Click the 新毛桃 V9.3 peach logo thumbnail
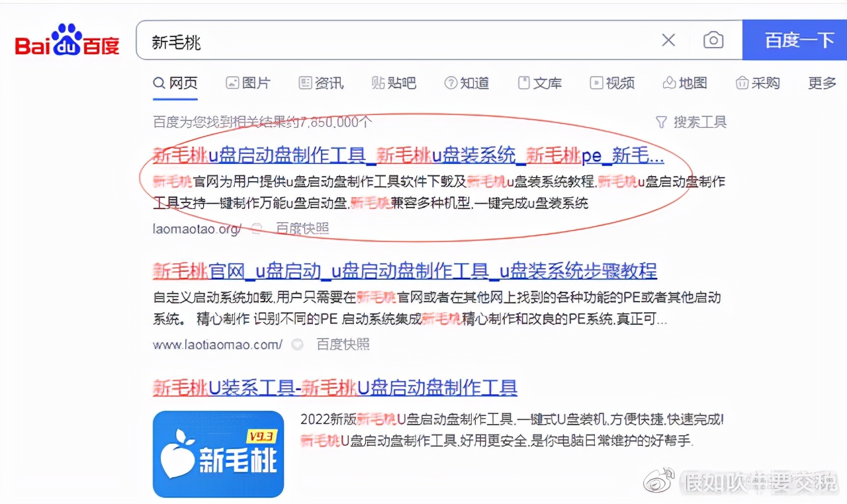This screenshot has width=847, height=504. point(218,454)
